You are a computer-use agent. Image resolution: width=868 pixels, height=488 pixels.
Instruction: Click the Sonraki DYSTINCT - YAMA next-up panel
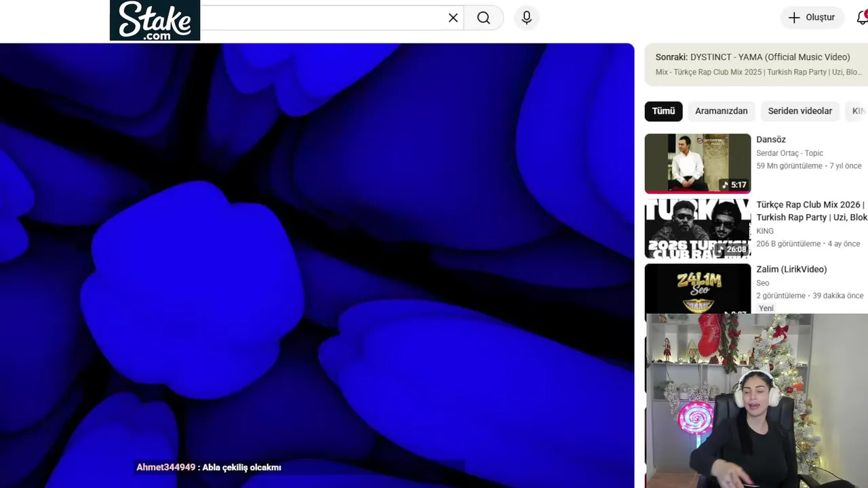point(756,64)
